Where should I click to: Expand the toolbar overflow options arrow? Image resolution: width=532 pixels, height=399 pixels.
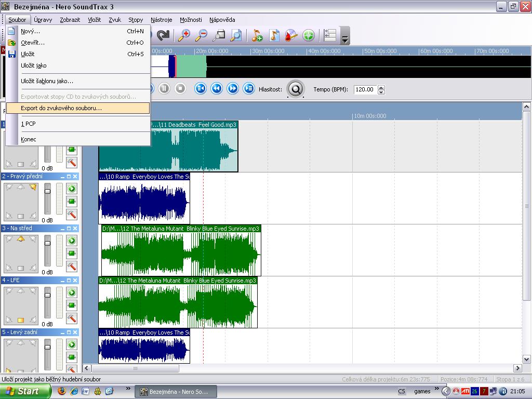(x=345, y=39)
